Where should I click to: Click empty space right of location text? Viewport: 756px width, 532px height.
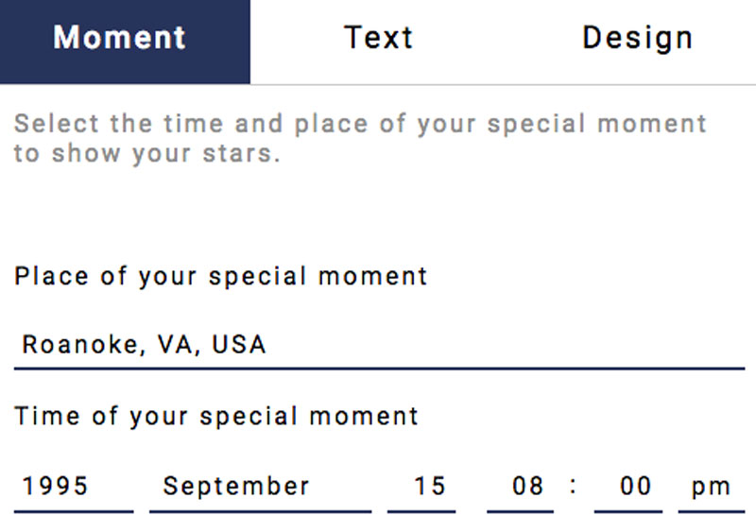[507, 344]
